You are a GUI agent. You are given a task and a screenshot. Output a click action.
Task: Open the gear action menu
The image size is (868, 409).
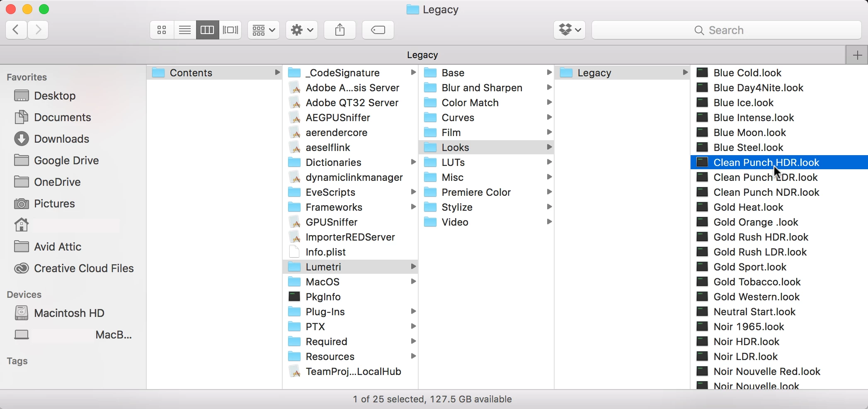[302, 30]
